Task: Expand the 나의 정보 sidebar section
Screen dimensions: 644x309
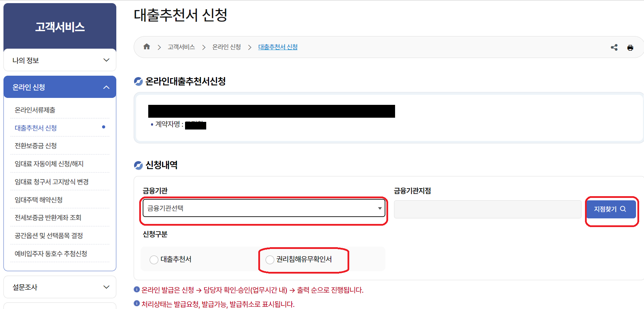Action: 60,60
